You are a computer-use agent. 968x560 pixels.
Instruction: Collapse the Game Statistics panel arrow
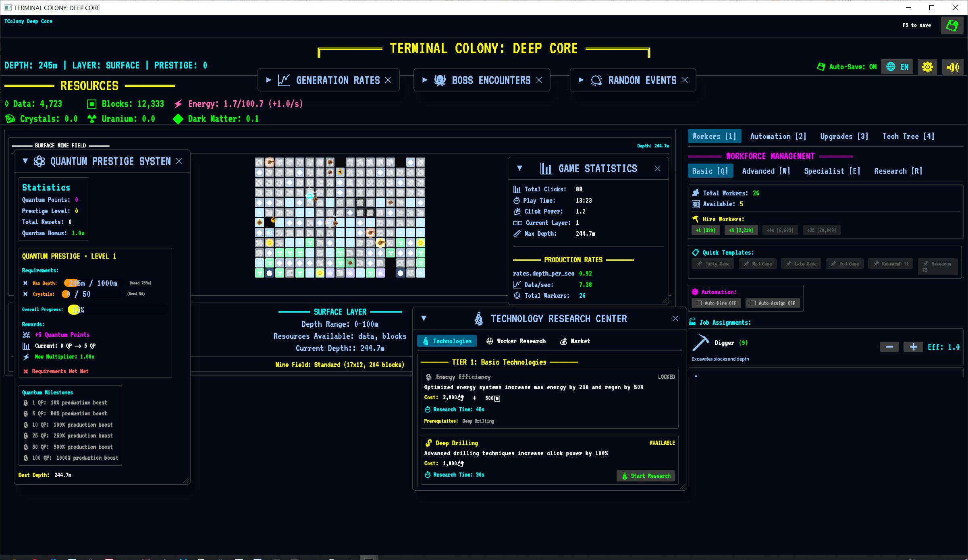coord(519,168)
